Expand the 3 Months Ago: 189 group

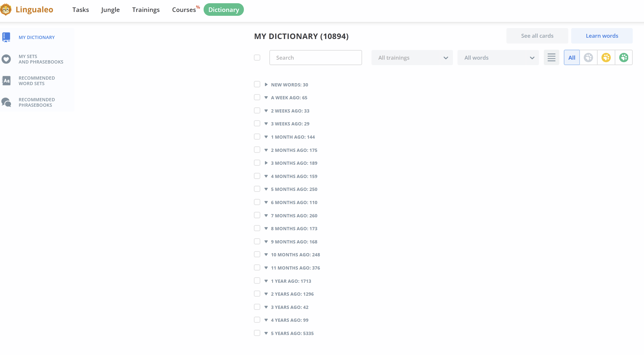[266, 163]
